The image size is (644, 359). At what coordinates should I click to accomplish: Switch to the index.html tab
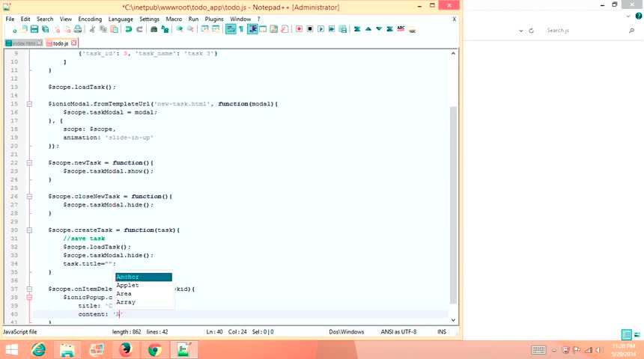pos(23,43)
